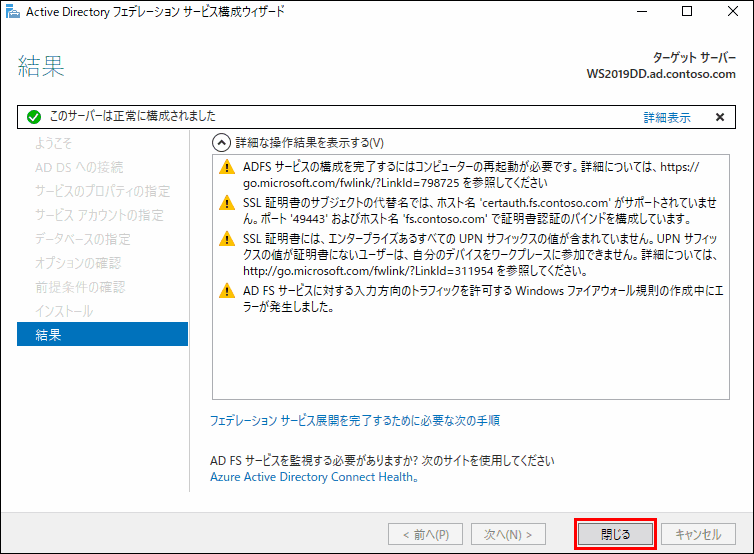Click the 閉じる button

(x=616, y=534)
